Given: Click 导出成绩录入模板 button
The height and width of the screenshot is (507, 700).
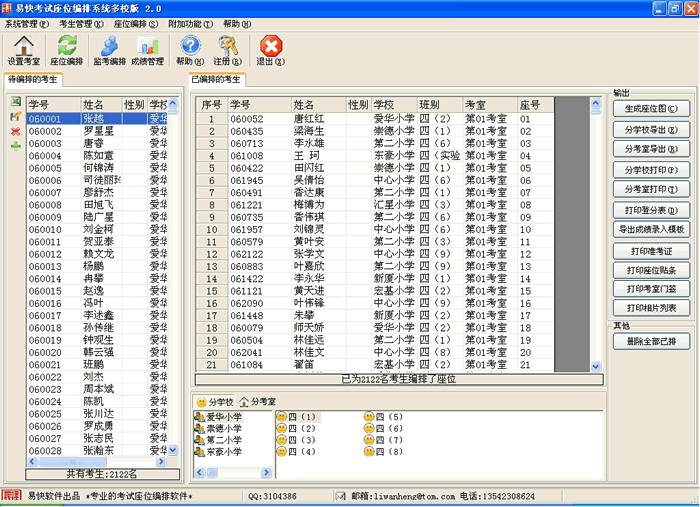Looking at the screenshot, I should coord(651,229).
